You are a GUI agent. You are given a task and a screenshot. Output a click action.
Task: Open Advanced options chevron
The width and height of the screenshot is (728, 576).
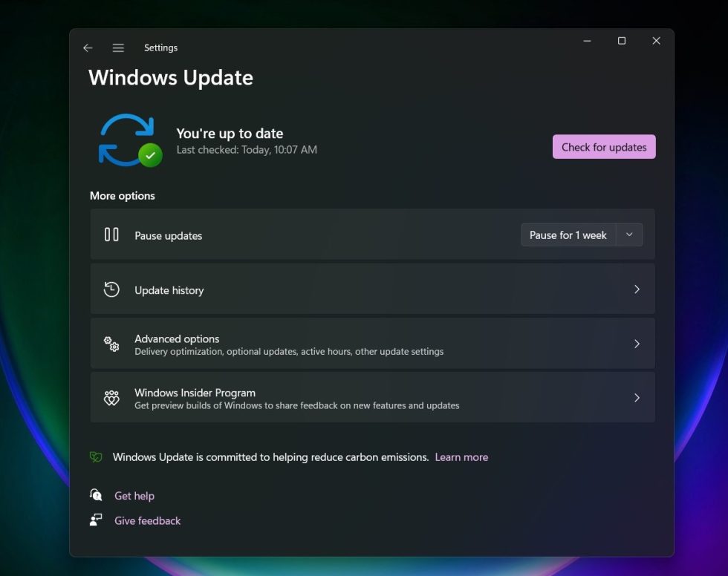(637, 344)
